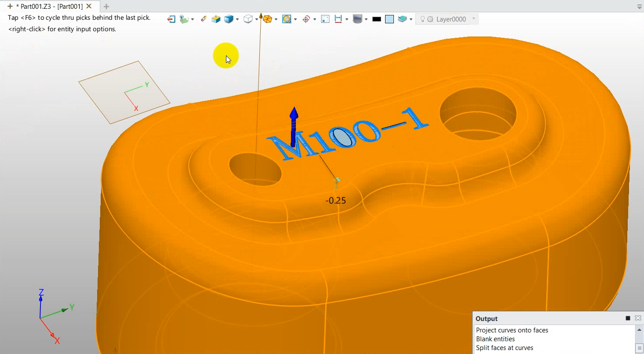Click the measure distance icon
Viewport: 644px width, 354px height.
click(338, 19)
